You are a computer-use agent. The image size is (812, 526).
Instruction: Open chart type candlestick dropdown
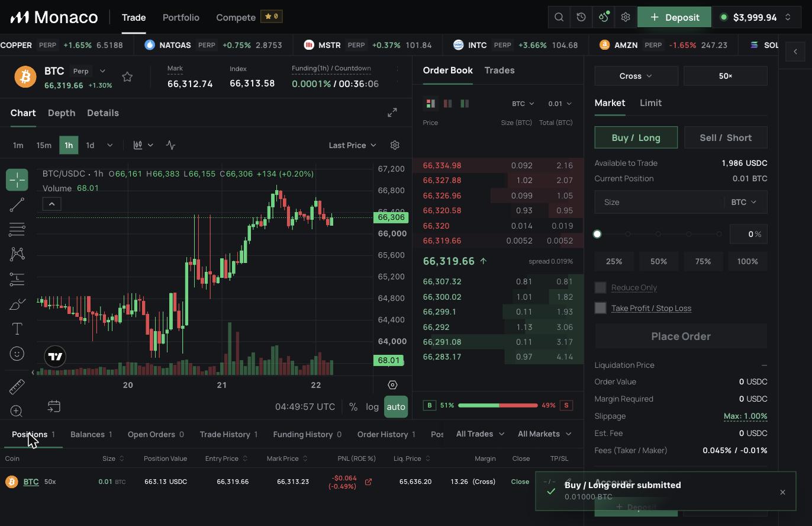point(144,145)
